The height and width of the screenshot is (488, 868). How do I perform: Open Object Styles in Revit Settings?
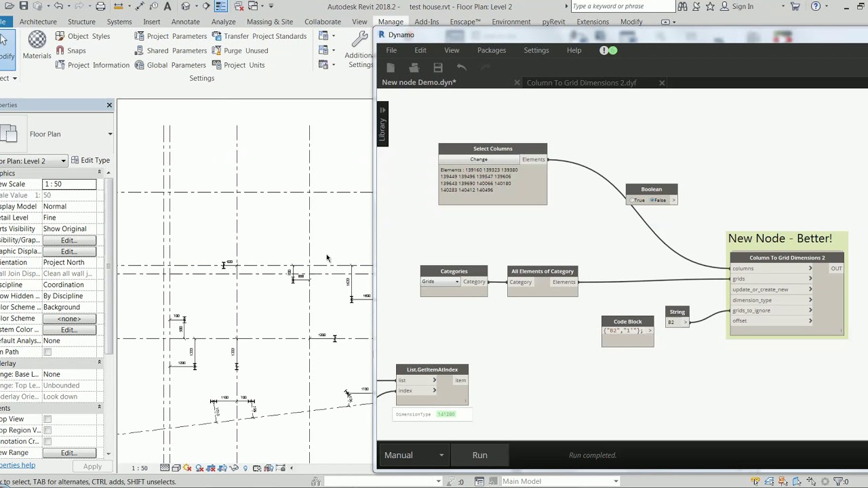coord(82,36)
